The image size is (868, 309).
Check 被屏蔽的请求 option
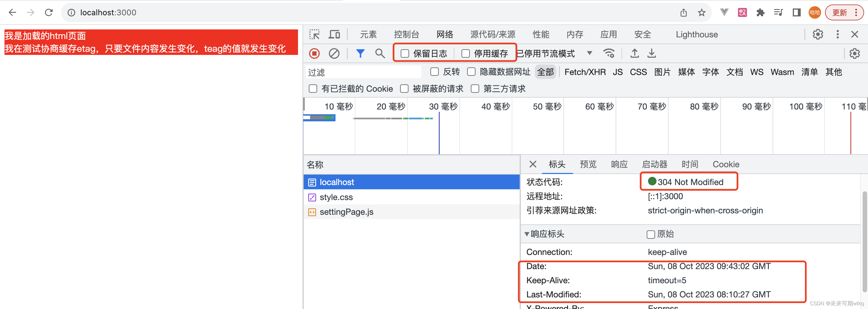pyautogui.click(x=404, y=89)
